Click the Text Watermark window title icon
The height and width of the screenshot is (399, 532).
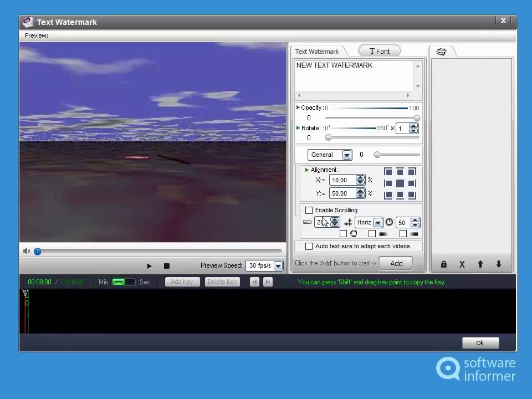point(28,22)
